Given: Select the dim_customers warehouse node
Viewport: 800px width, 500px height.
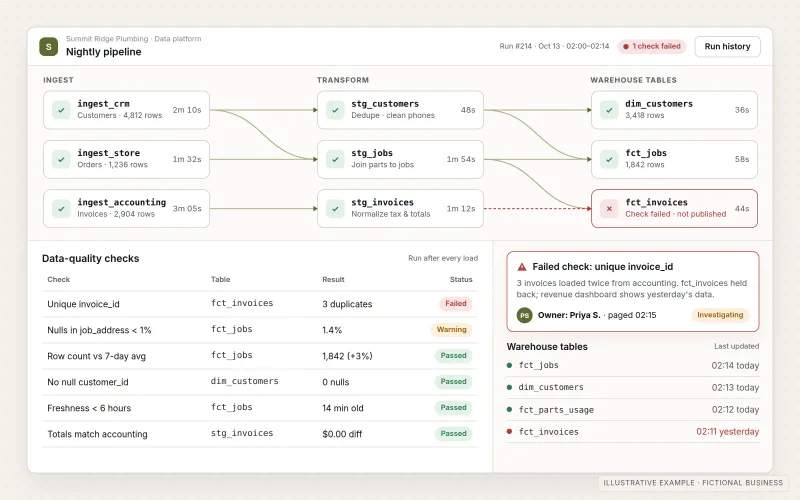Looking at the screenshot, I should click(674, 110).
